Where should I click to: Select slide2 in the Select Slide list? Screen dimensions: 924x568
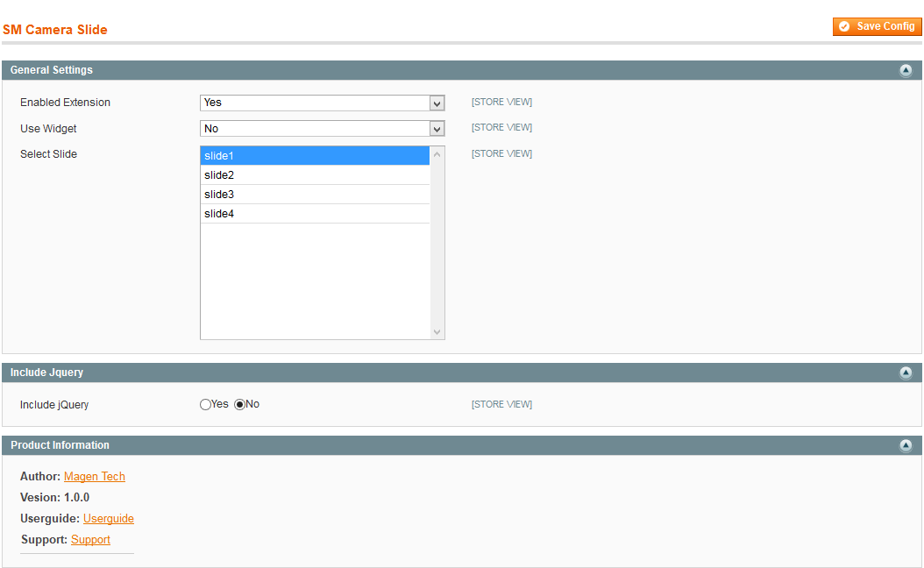(x=315, y=175)
